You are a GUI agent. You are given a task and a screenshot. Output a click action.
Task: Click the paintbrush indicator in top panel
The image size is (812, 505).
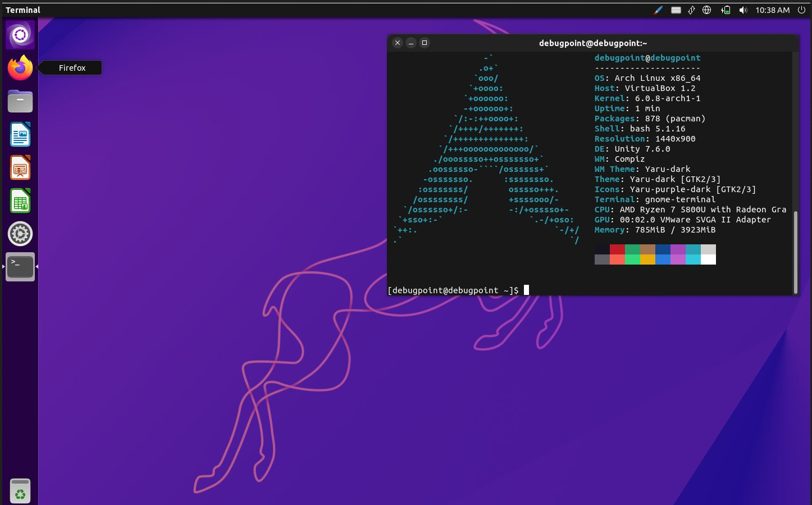658,10
